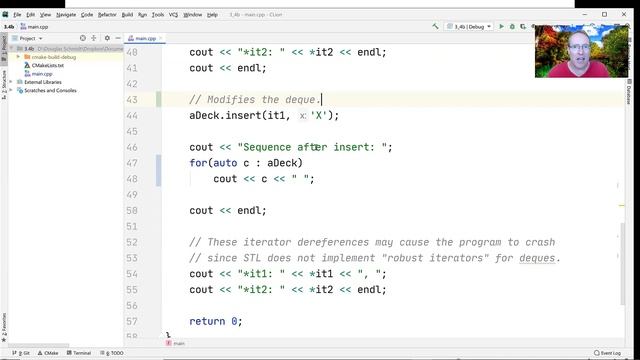Click the locate-in-project target icon
This screenshot has height=360, width=640.
click(83, 38)
